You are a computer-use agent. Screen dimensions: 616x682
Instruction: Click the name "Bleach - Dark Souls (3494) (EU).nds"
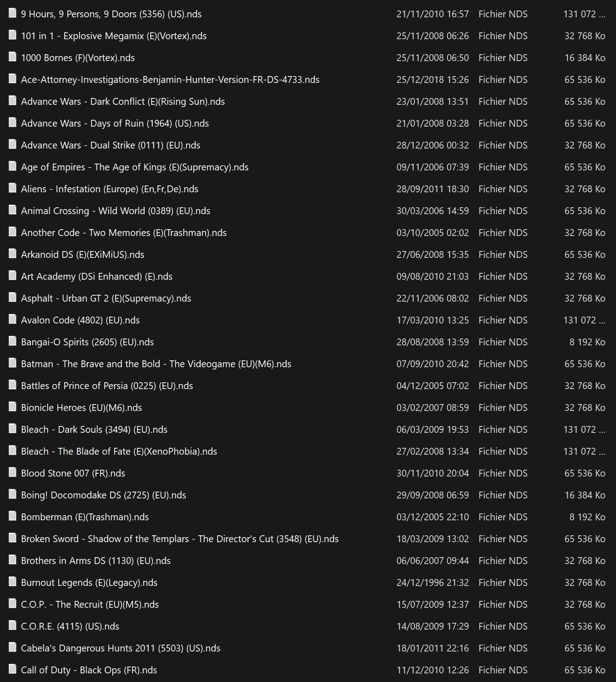pos(94,430)
